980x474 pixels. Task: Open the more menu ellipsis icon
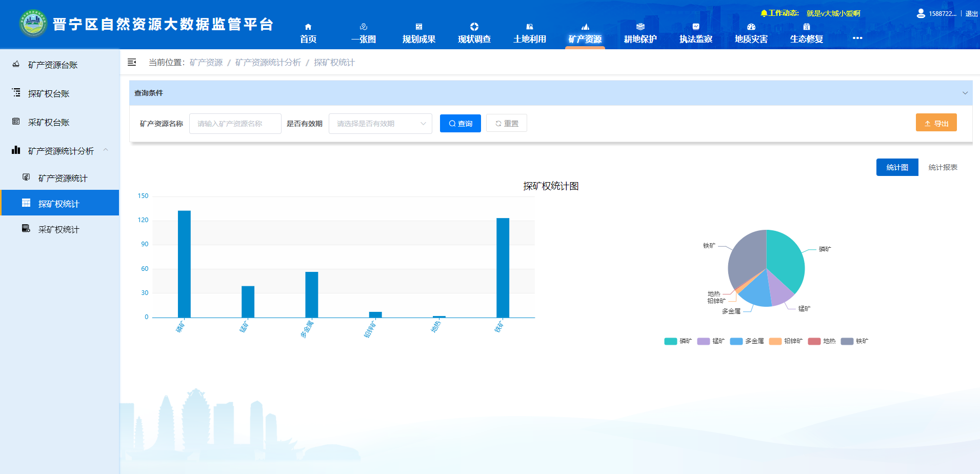[857, 38]
